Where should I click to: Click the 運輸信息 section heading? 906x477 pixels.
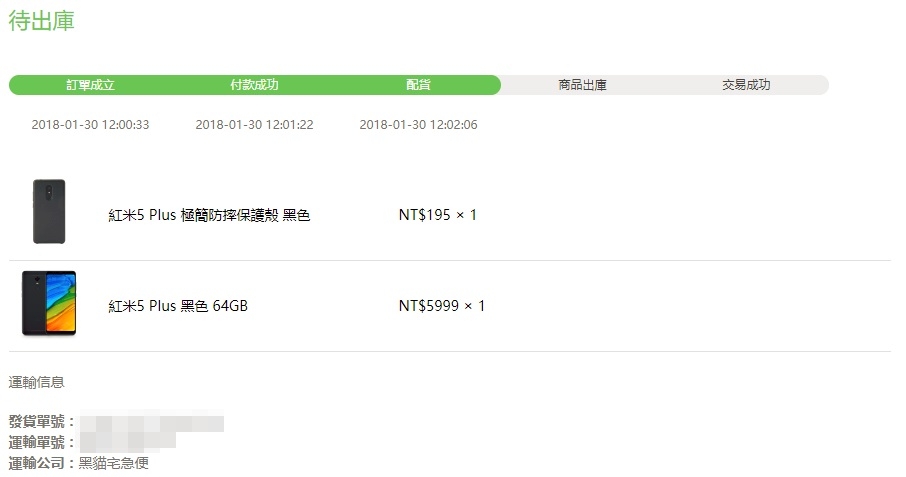(36, 382)
